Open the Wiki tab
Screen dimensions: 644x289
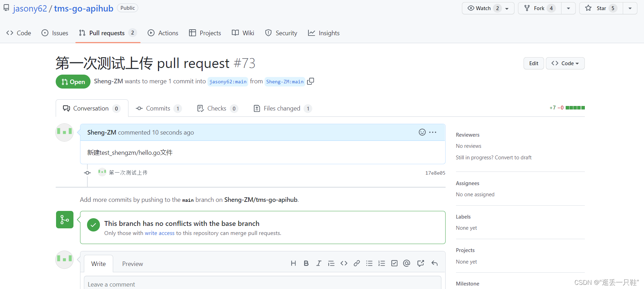pyautogui.click(x=243, y=33)
